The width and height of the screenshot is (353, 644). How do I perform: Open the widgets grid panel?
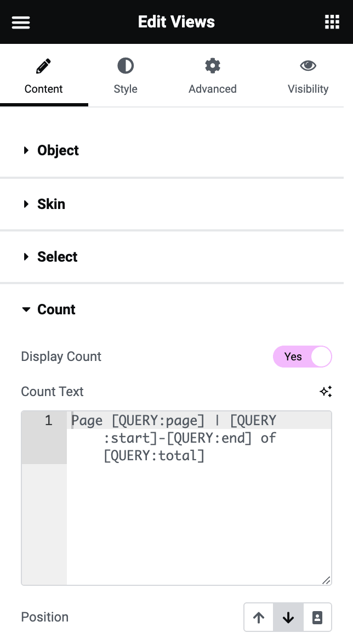point(332,22)
